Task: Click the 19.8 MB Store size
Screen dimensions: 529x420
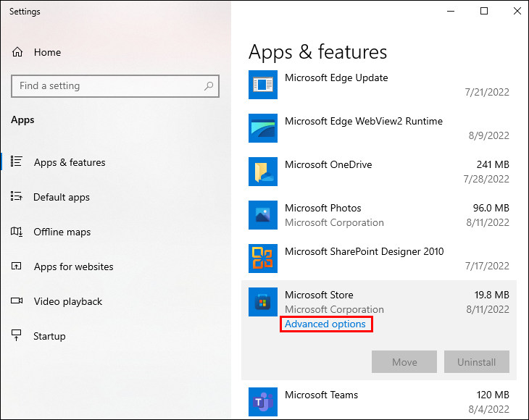Action: tap(491, 295)
